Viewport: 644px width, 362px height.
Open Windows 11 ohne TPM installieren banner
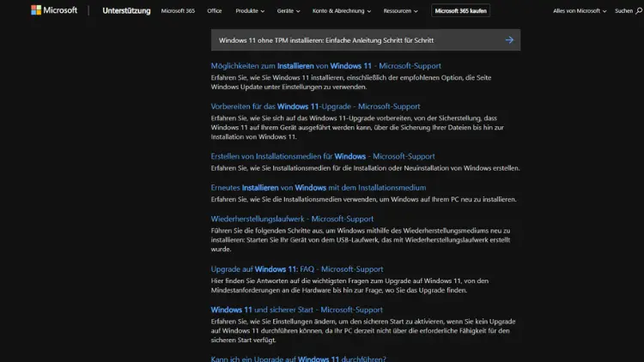click(x=366, y=40)
